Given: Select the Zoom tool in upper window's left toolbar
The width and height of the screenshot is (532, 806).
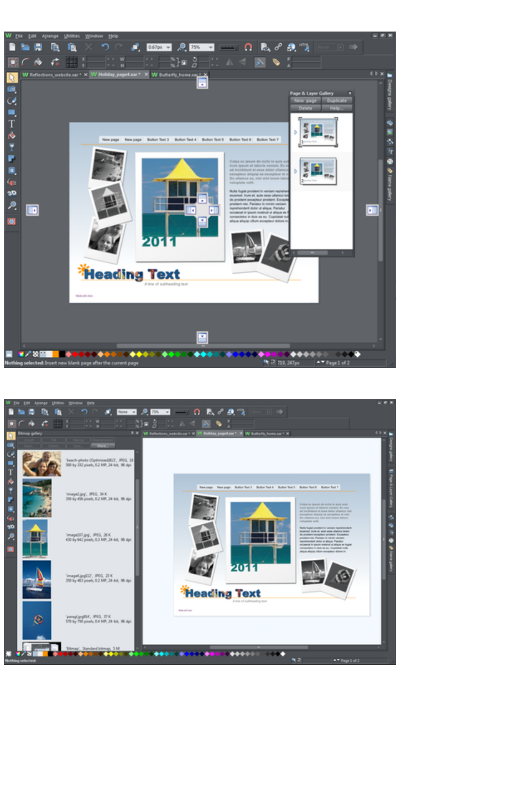Looking at the screenshot, I should click(12, 205).
